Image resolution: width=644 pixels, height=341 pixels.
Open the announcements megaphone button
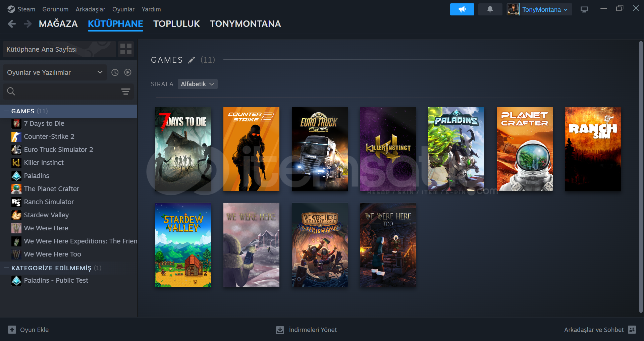coord(462,9)
